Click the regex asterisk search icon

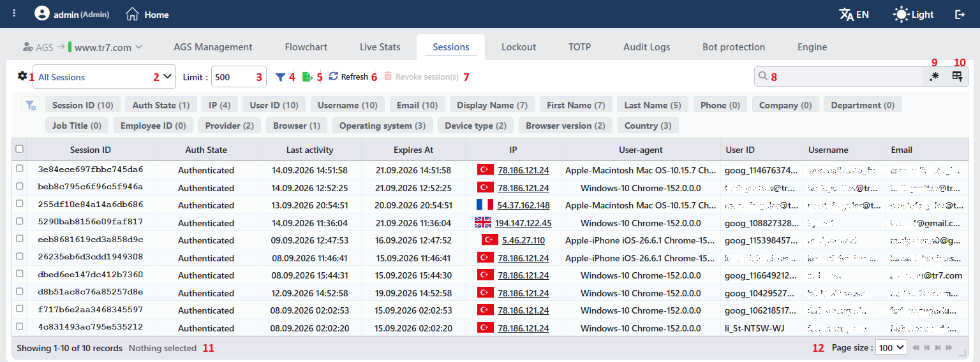pyautogui.click(x=935, y=76)
